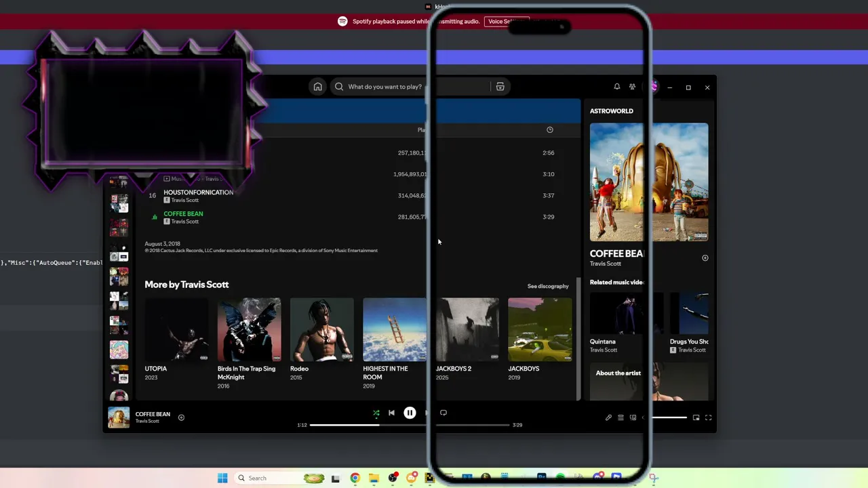Open the Rodeo album cover
This screenshot has width=868, height=488.
pos(321,329)
